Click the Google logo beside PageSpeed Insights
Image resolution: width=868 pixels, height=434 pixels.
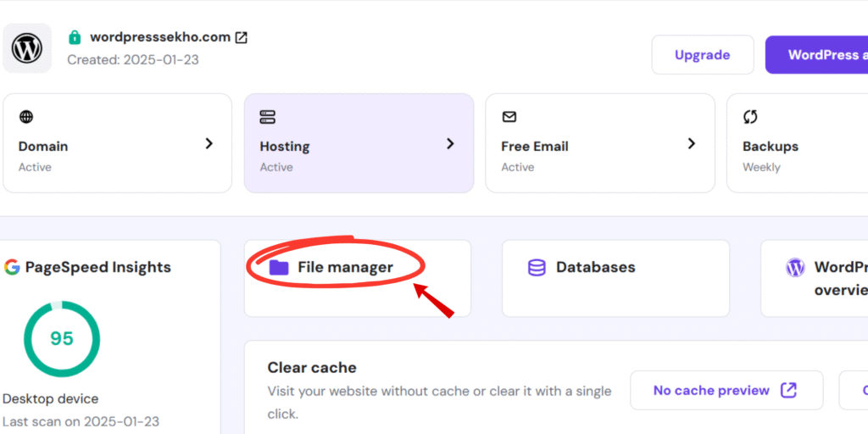pyautogui.click(x=12, y=267)
